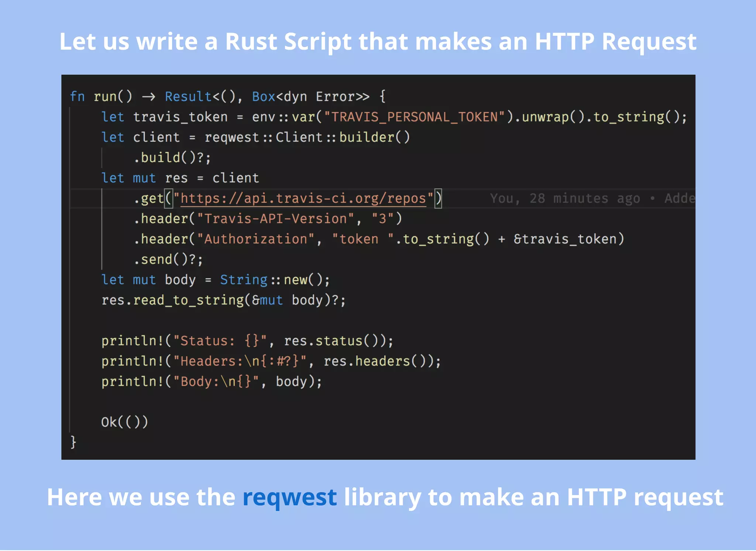The height and width of the screenshot is (551, 756).
Task: Click the "Authorization" header string
Action: coord(255,239)
